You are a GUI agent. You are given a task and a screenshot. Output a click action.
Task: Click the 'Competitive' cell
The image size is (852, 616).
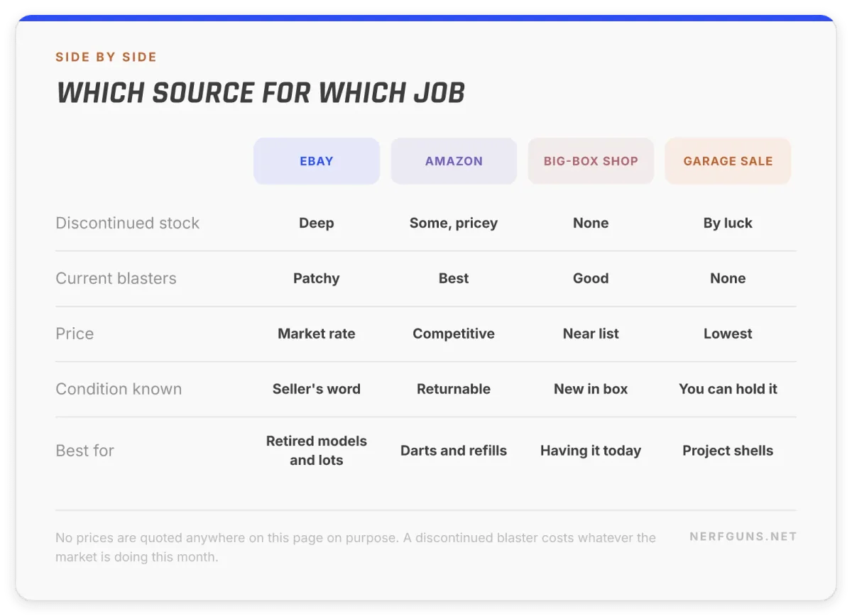tap(454, 334)
